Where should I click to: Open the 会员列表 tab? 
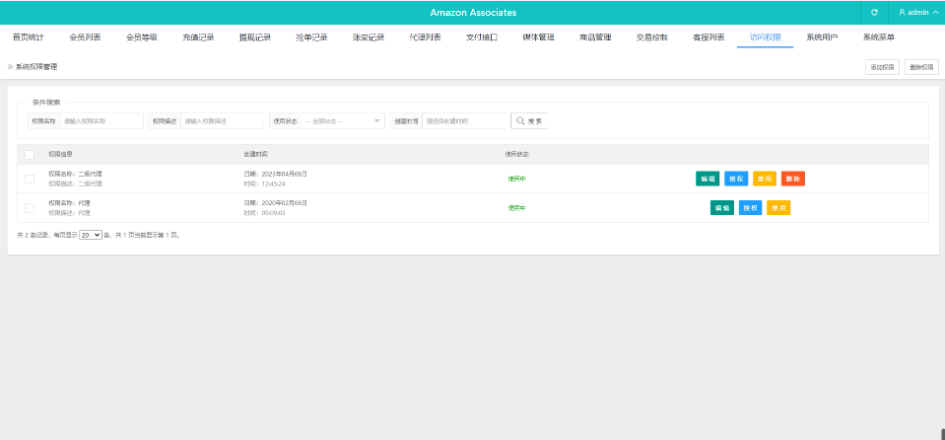[x=85, y=37]
